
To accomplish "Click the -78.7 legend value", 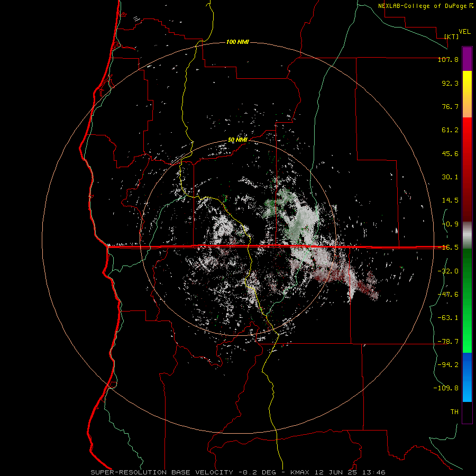I will [448, 342].
